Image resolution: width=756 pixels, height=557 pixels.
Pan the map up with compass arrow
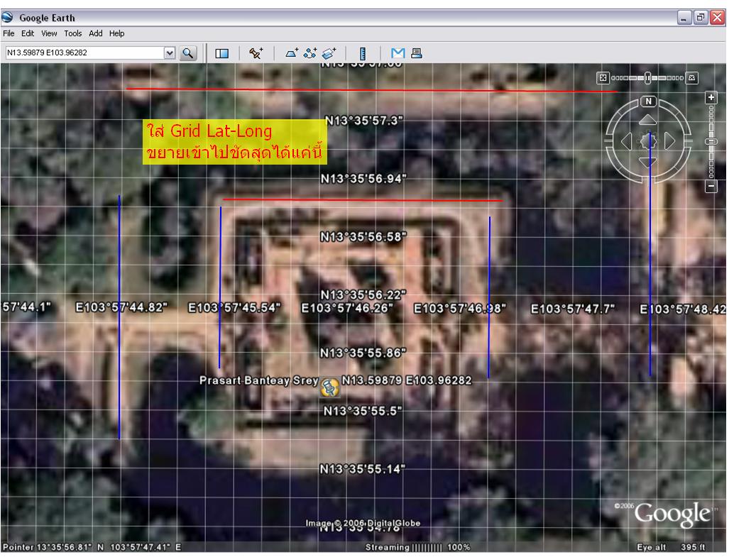pyautogui.click(x=648, y=120)
